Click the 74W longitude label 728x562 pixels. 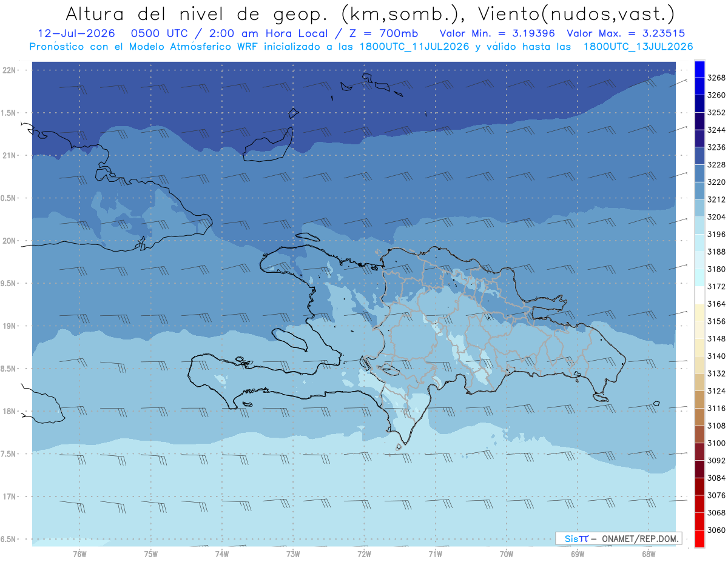point(222,554)
